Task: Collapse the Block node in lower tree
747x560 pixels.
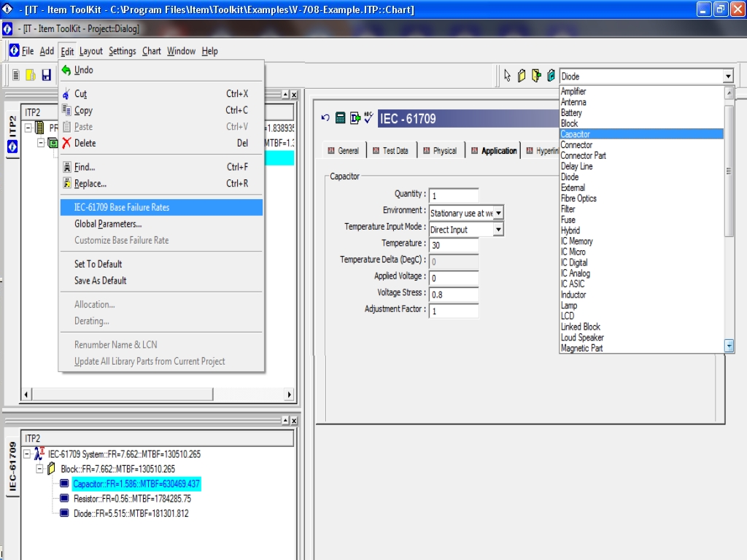Action: (40, 469)
